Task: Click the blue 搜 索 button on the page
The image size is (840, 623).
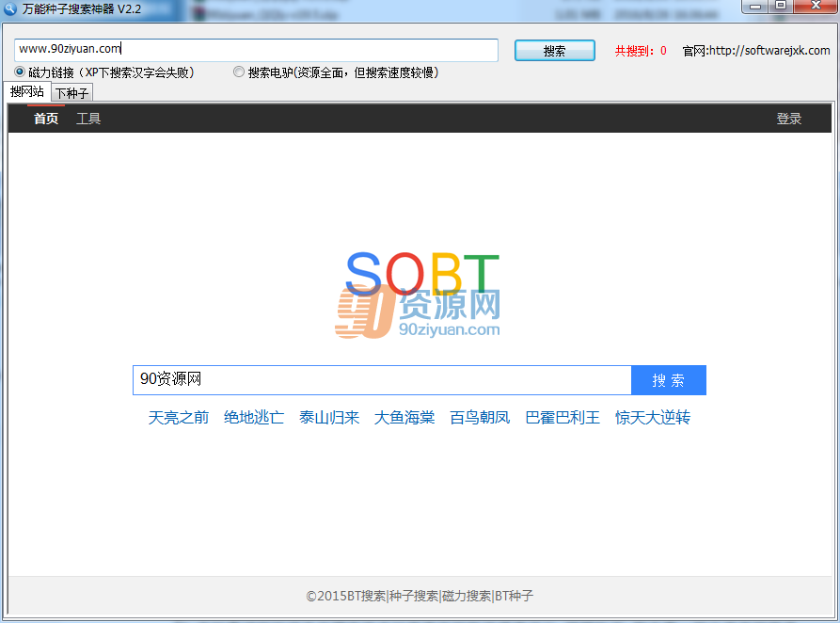Action: point(669,380)
